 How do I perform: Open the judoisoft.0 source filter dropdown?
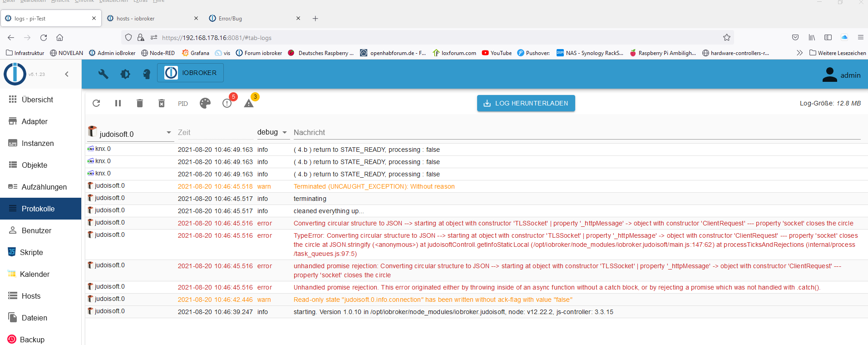pyautogui.click(x=130, y=133)
